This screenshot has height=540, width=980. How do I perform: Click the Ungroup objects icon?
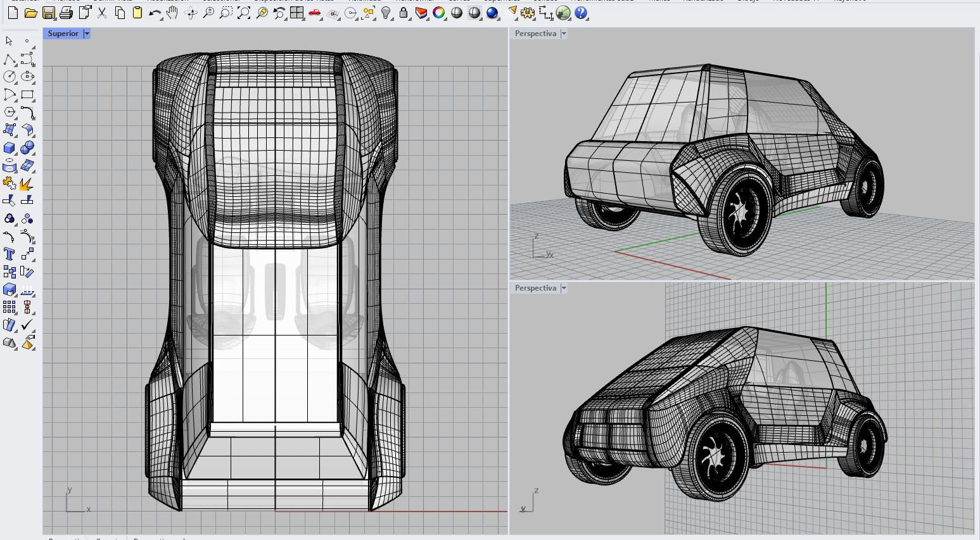click(27, 218)
